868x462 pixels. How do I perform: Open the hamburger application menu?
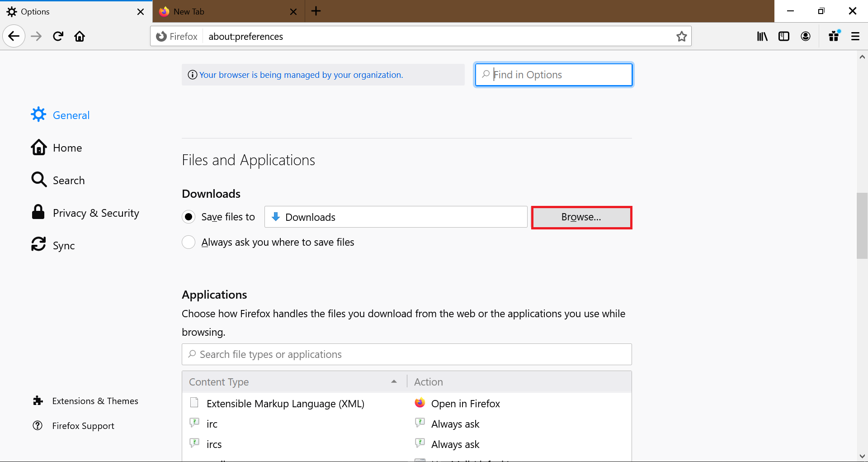(x=855, y=36)
